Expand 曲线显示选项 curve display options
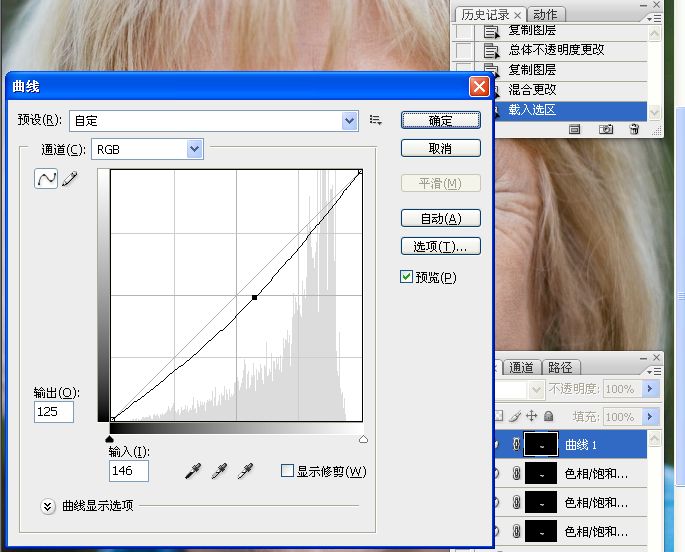This screenshot has height=552, width=685. click(48, 506)
